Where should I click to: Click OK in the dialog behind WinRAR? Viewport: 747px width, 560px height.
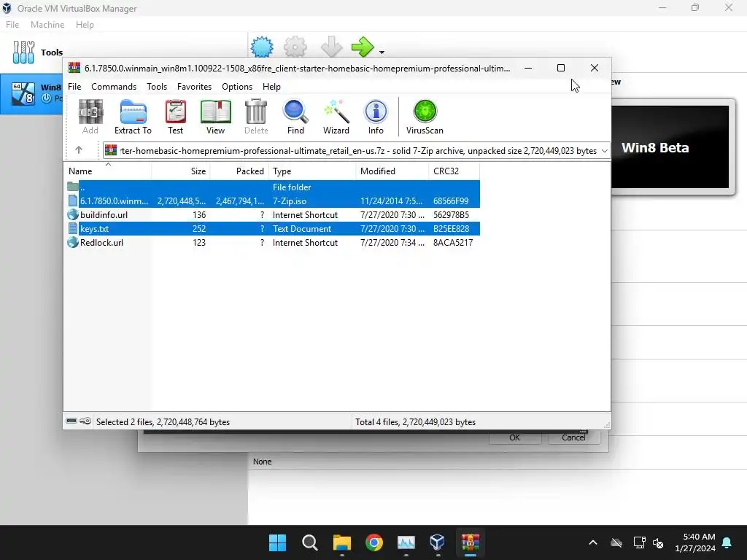(514, 437)
